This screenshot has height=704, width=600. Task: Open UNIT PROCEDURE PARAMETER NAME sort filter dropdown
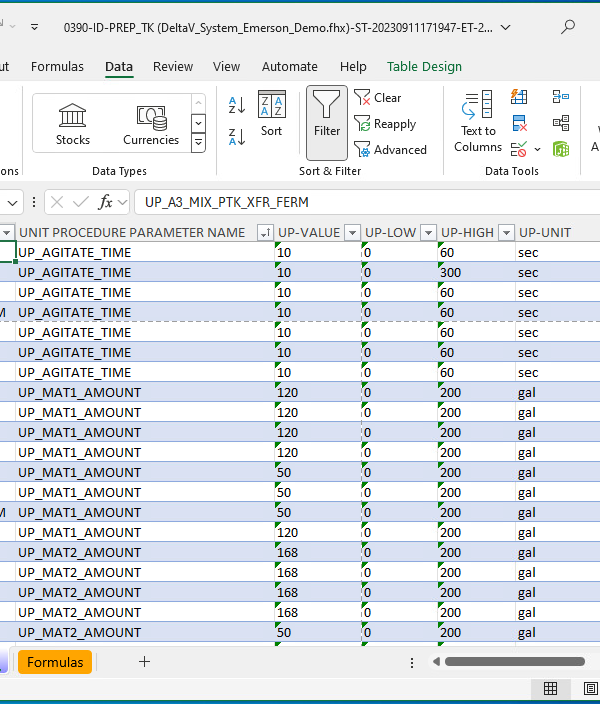pos(265,233)
